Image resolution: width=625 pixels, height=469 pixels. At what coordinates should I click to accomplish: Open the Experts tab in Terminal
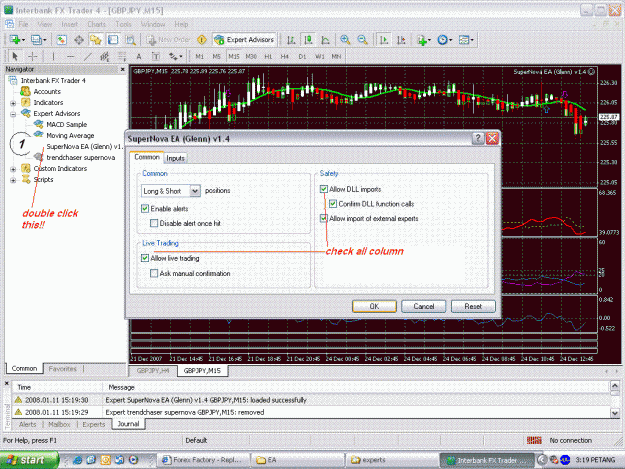(x=94, y=424)
